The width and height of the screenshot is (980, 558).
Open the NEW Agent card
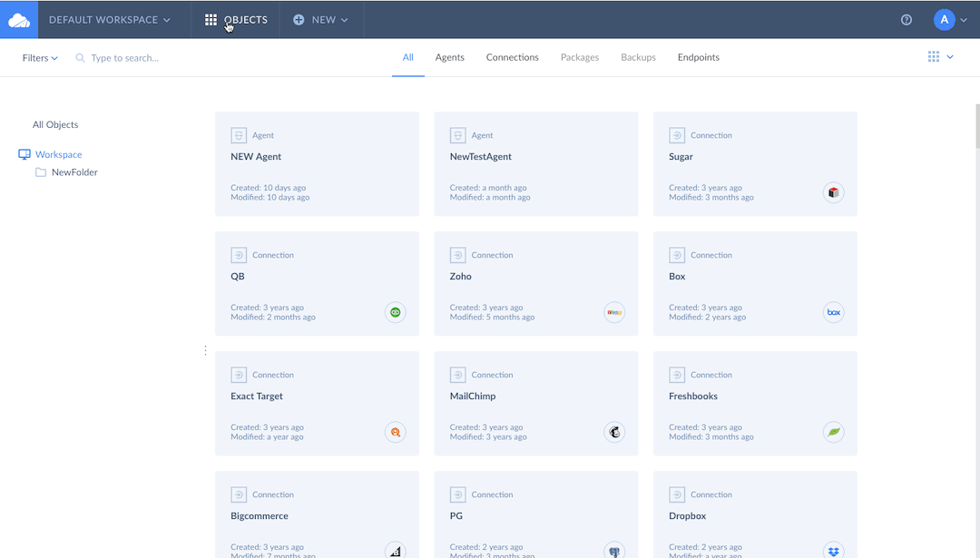click(317, 163)
